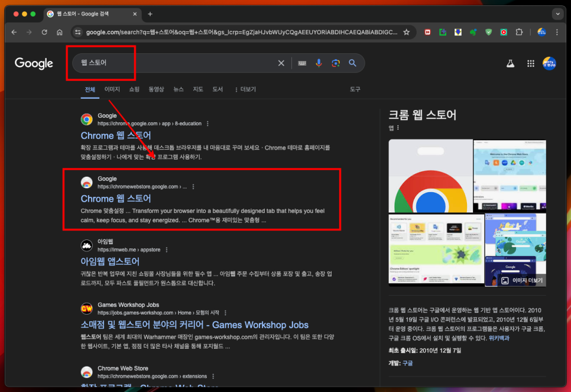Click the Games Workshop GW favicon

(87, 309)
